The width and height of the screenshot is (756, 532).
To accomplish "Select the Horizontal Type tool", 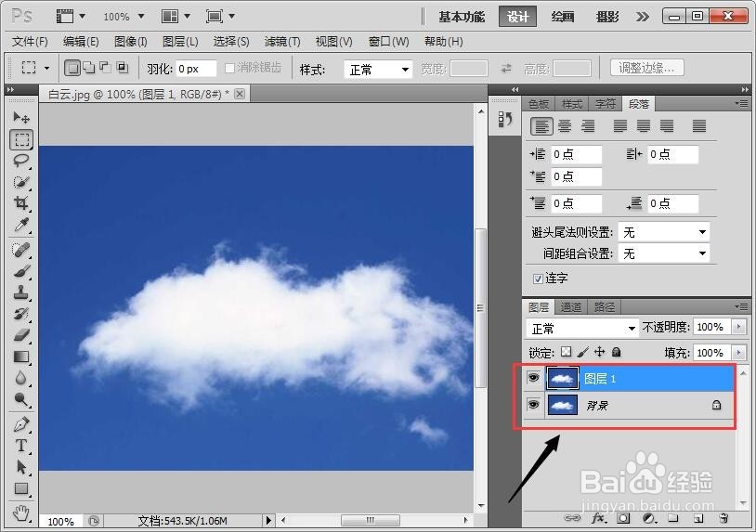I will pos(21,446).
